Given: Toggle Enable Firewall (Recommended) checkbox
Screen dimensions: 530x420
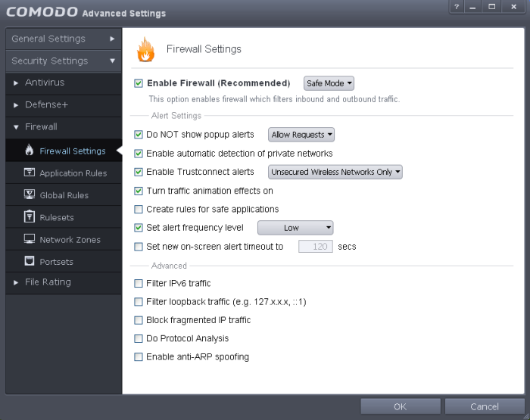Looking at the screenshot, I should pyautogui.click(x=139, y=83).
